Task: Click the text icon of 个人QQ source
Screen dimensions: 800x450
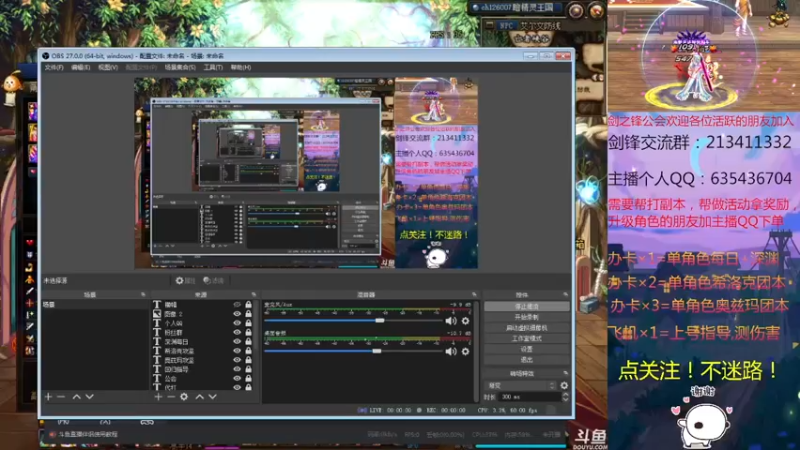Action: tap(157, 323)
